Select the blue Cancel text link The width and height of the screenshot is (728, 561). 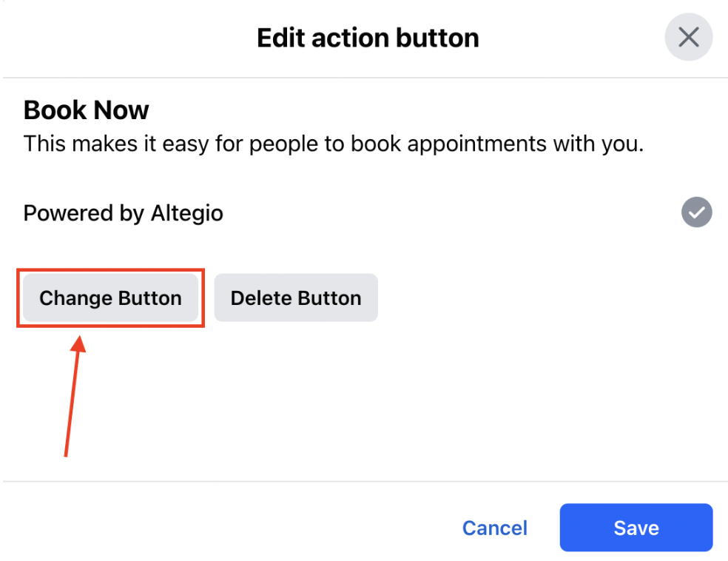click(494, 528)
